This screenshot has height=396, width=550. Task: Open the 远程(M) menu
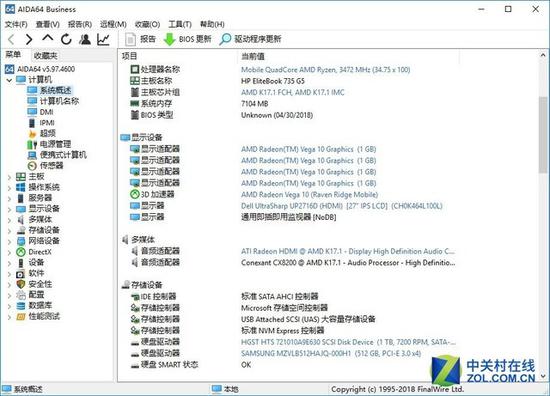(x=113, y=24)
